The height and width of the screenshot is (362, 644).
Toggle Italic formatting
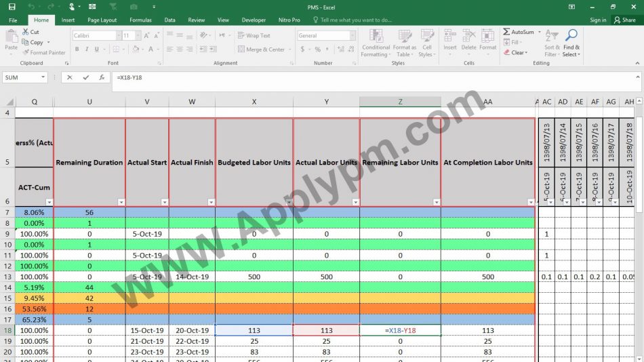[x=87, y=49]
